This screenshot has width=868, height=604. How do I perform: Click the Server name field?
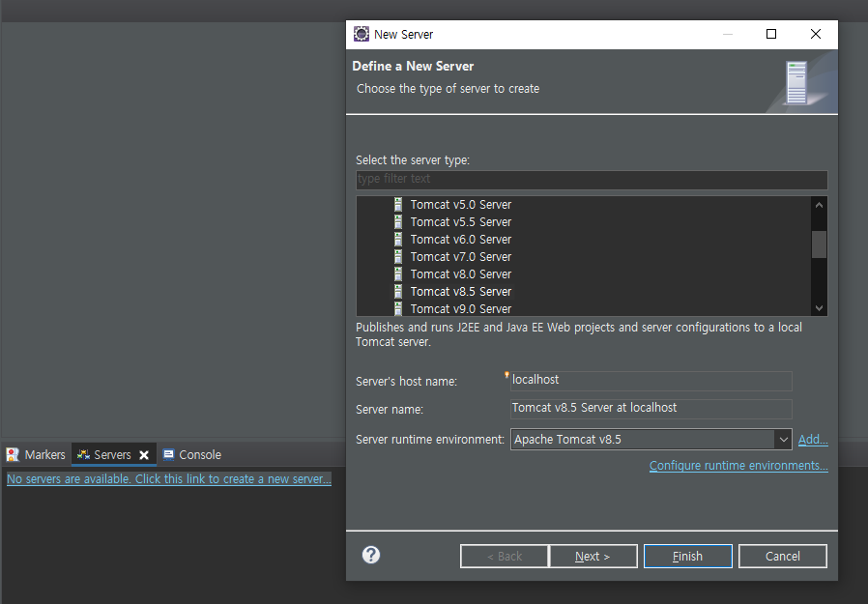[651, 409]
